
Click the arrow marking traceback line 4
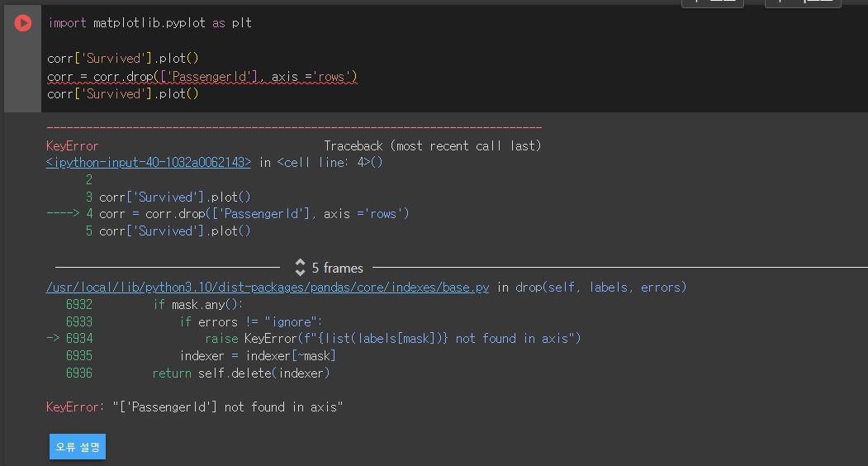pos(63,213)
